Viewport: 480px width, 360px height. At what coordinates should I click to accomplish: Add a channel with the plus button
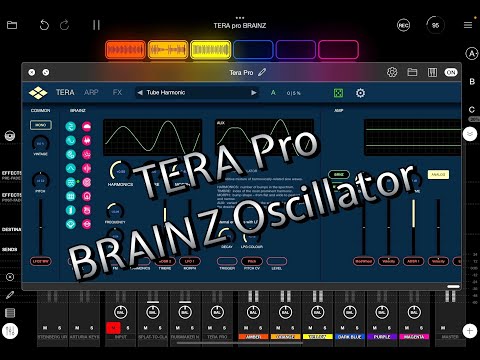point(469,331)
